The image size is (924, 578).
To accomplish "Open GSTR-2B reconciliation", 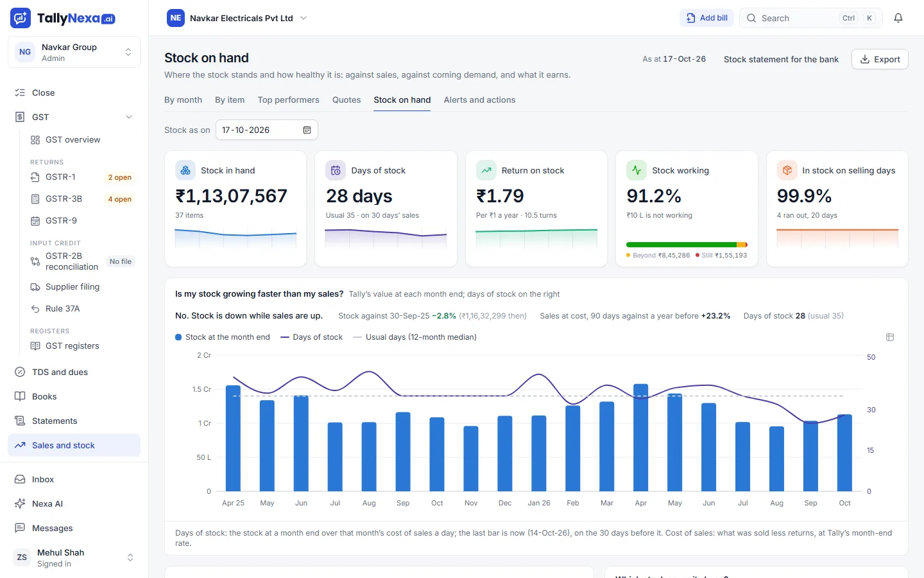I will tap(81, 261).
